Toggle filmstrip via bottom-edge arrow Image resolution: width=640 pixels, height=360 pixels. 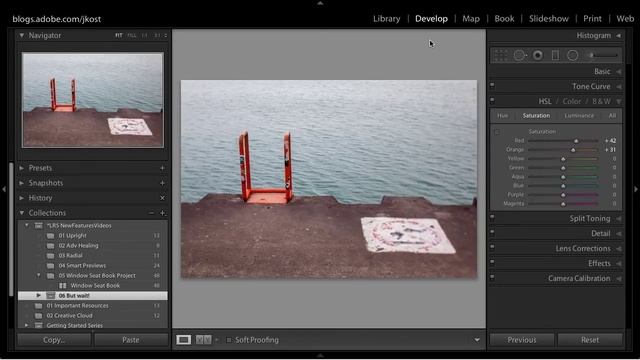coord(320,356)
